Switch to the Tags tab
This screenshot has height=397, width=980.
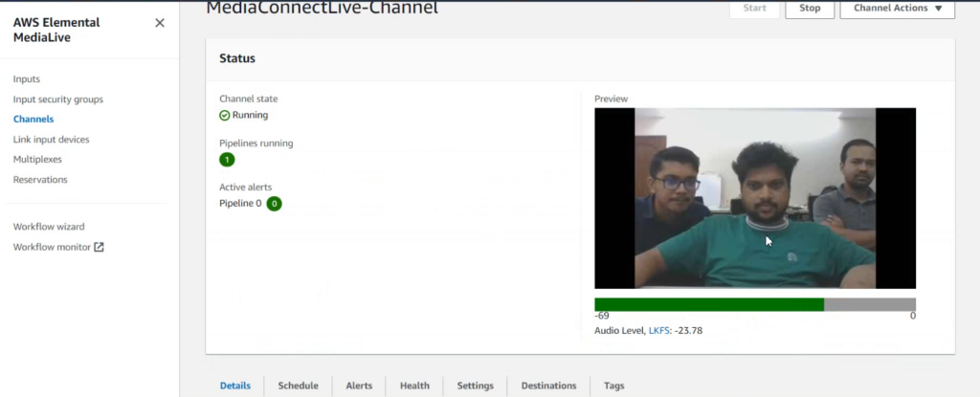click(613, 386)
